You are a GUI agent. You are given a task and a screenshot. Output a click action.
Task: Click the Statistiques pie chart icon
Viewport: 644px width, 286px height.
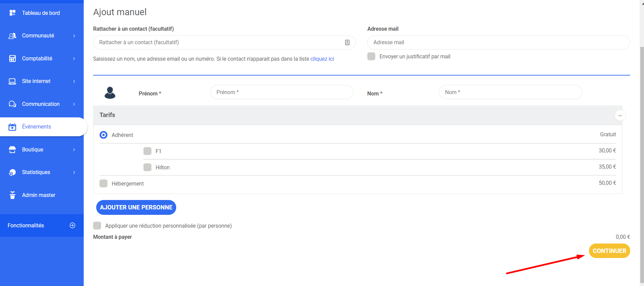click(12, 172)
